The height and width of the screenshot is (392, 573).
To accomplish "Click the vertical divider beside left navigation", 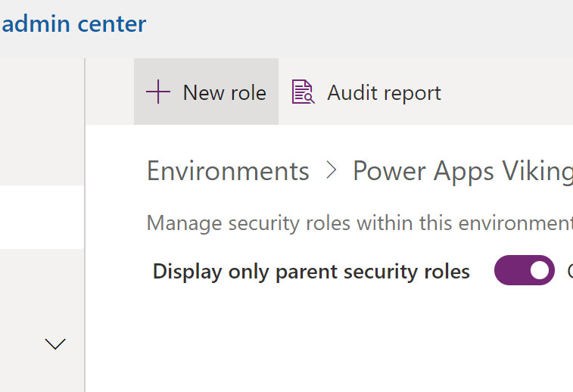I will click(x=85, y=227).
